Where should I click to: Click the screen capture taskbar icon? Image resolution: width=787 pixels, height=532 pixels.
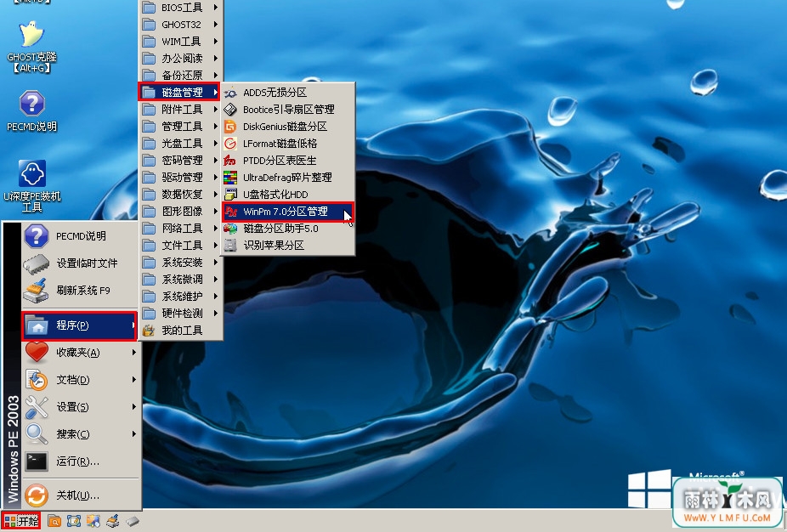click(x=74, y=521)
